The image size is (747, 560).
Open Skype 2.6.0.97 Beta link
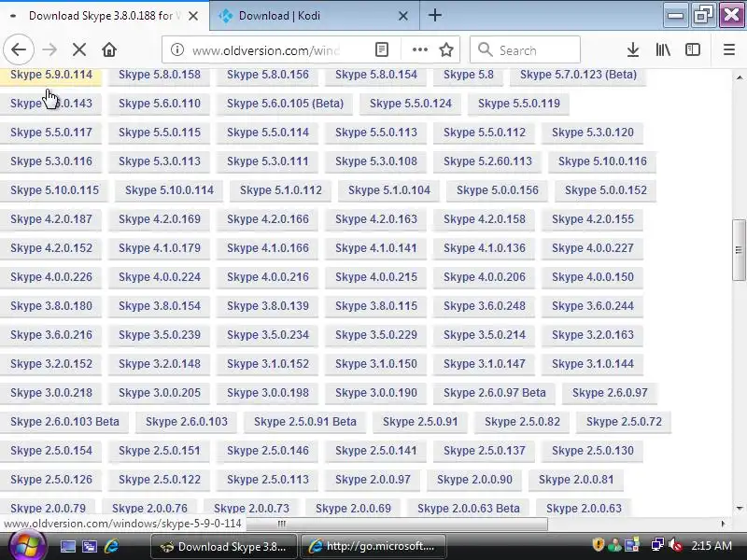tap(495, 393)
